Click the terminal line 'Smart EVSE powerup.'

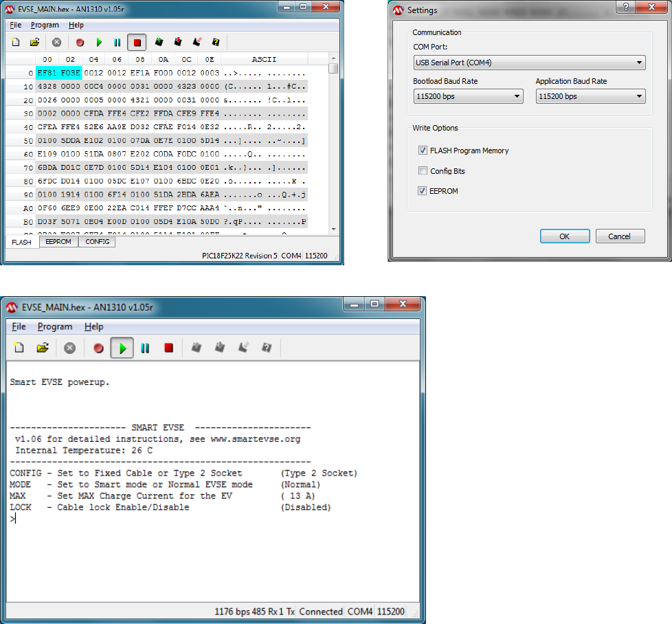(60, 382)
